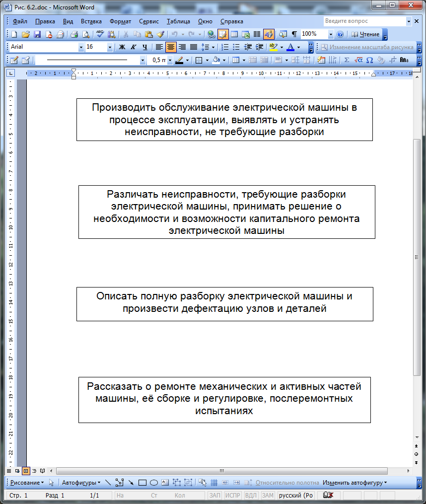Expand line spacing dropdown arrow
Viewport: 426px width, 504px height.
[213, 47]
